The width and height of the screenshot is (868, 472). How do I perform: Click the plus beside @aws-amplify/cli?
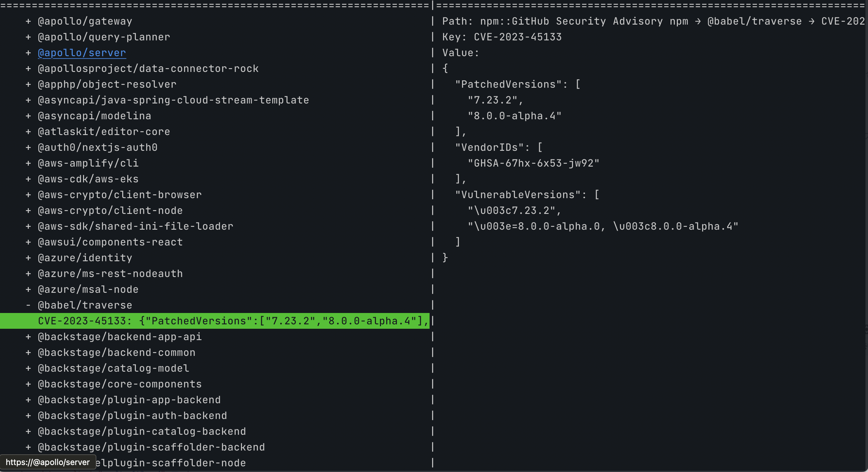[28, 163]
